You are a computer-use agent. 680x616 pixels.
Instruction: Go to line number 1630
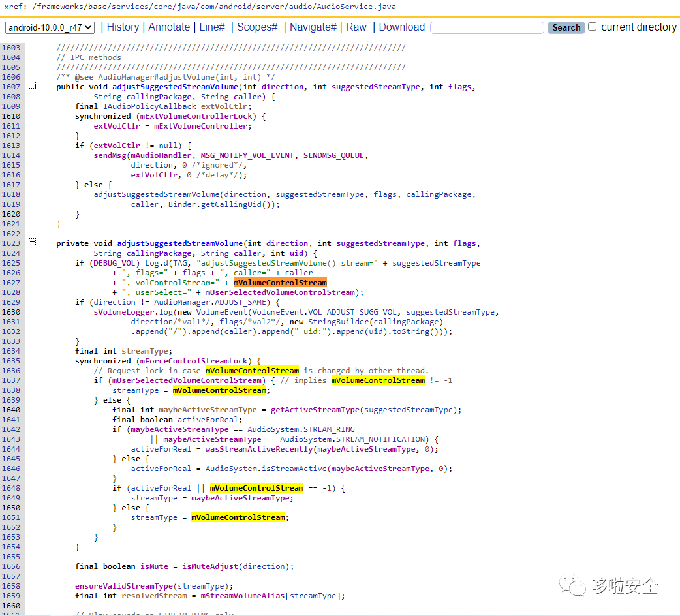[x=11, y=312]
